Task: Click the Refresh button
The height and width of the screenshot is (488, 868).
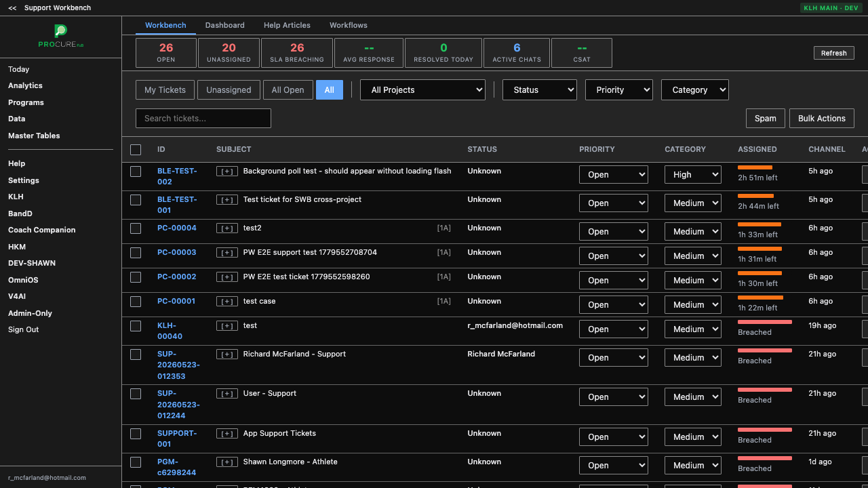Action: point(833,53)
